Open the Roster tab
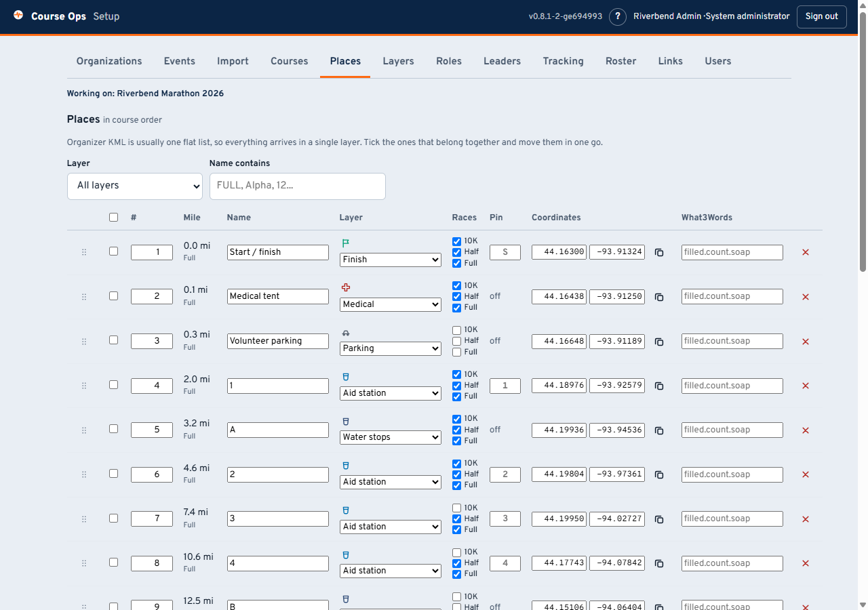The height and width of the screenshot is (610, 868). pos(621,61)
